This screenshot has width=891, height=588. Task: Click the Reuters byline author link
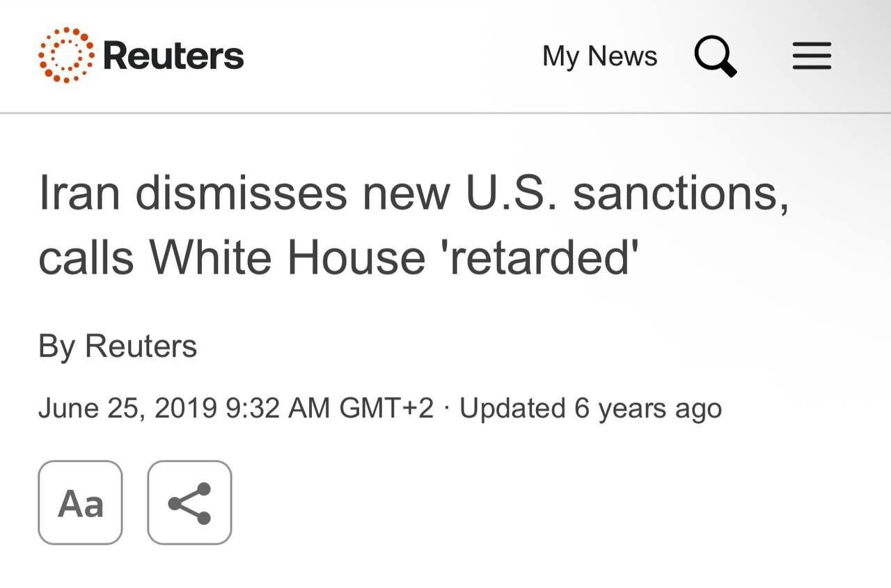(x=141, y=346)
